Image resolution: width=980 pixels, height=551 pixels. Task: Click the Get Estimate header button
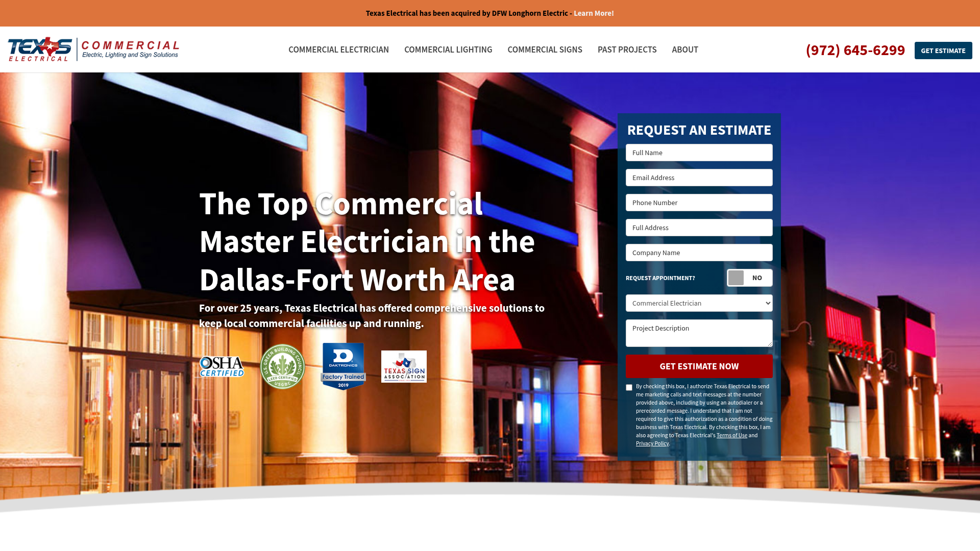(x=943, y=51)
